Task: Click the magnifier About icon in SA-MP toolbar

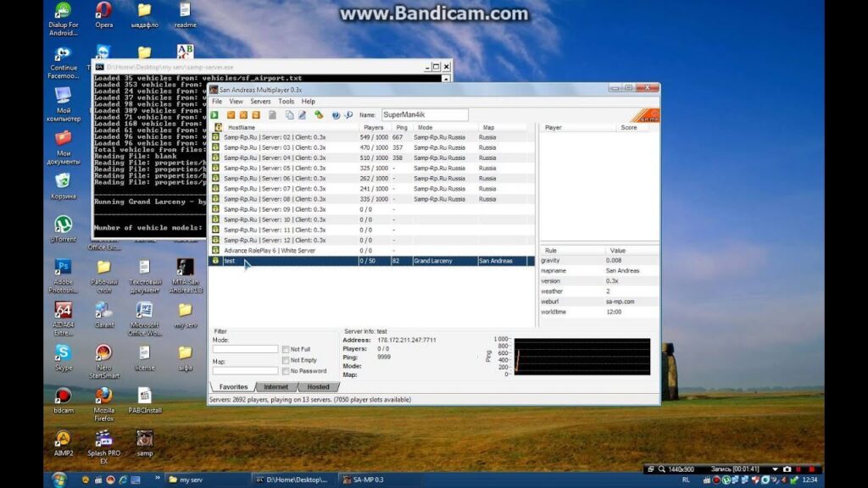Action: point(348,115)
